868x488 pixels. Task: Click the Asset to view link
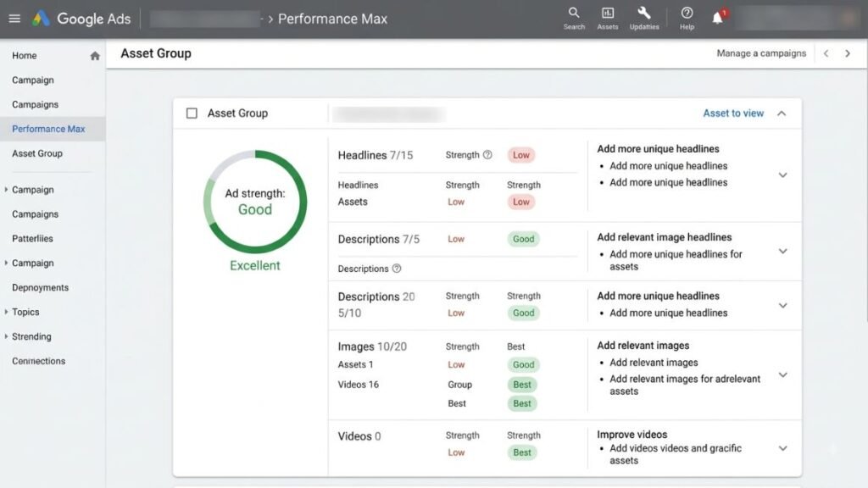tap(733, 114)
